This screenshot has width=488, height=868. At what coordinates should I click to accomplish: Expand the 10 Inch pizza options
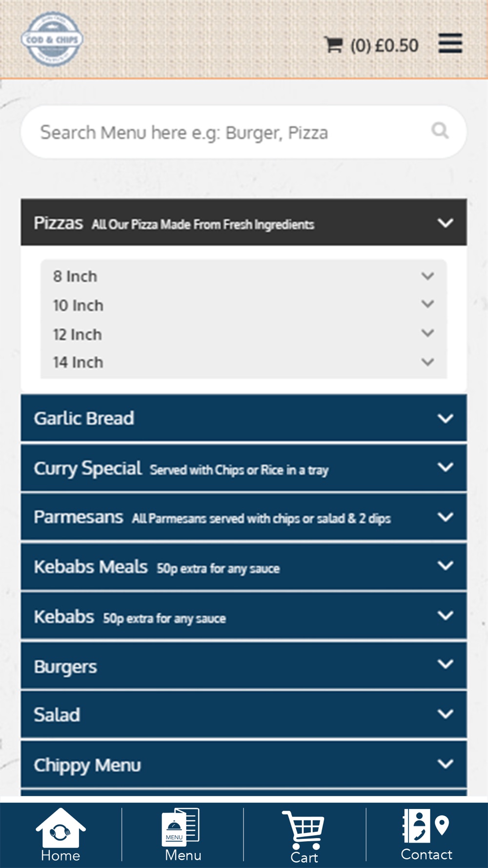point(244,305)
